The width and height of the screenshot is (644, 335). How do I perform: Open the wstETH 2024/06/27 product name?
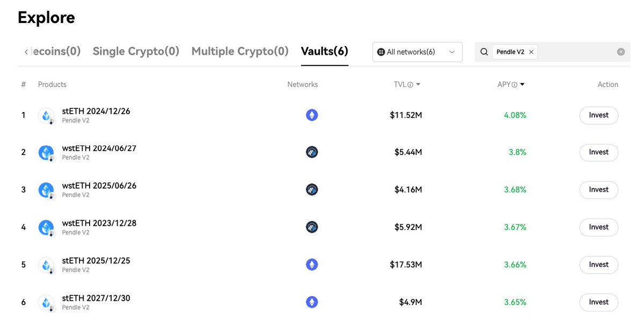[99, 148]
